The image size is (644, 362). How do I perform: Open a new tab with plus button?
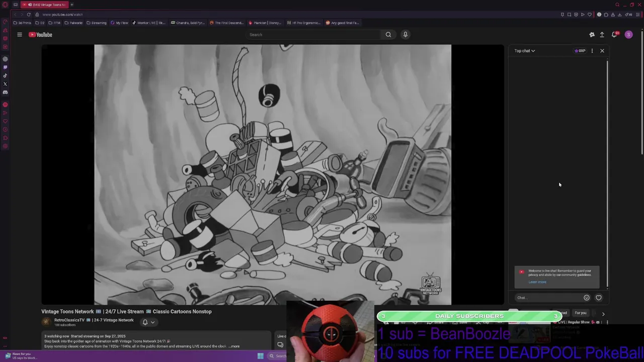click(x=71, y=5)
